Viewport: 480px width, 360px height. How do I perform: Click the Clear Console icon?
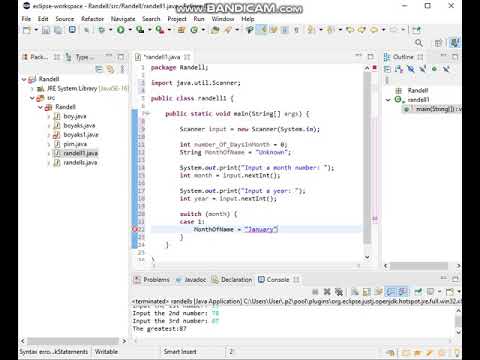(x=355, y=292)
